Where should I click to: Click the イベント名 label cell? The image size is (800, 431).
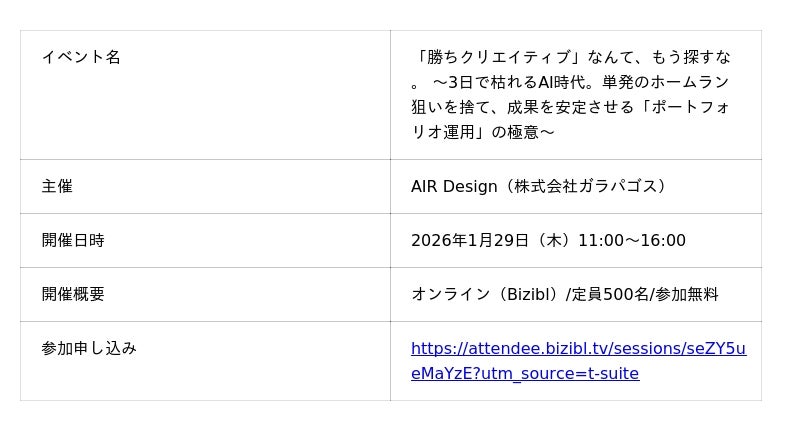pos(81,57)
